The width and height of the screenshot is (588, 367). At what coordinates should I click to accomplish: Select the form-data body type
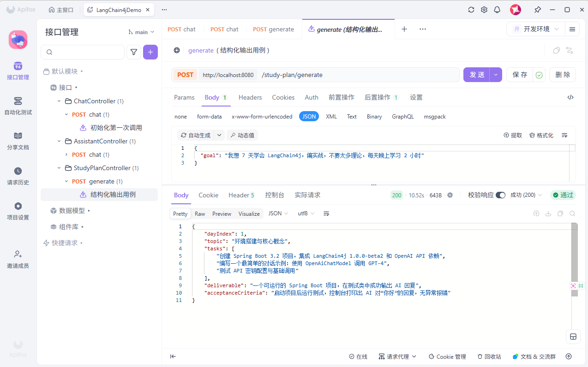pos(210,117)
